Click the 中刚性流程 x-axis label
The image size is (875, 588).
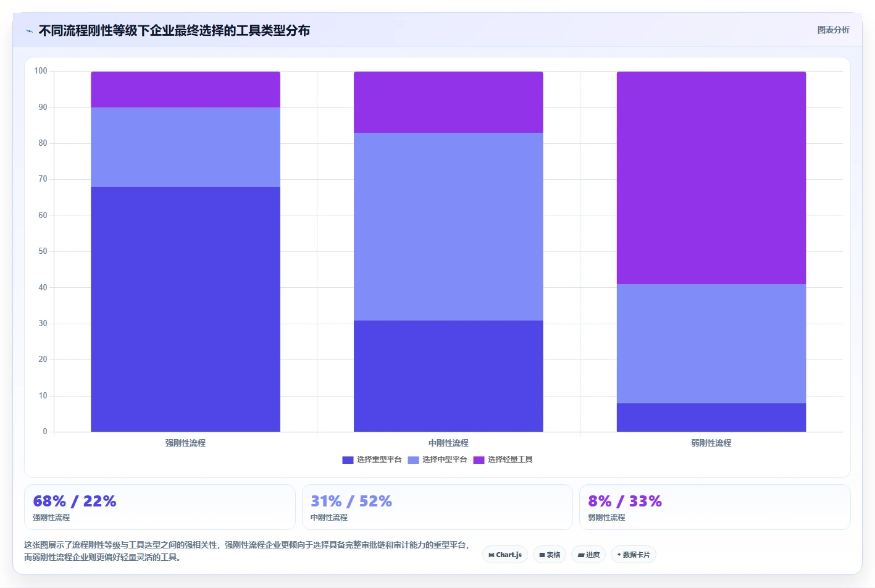[x=448, y=443]
